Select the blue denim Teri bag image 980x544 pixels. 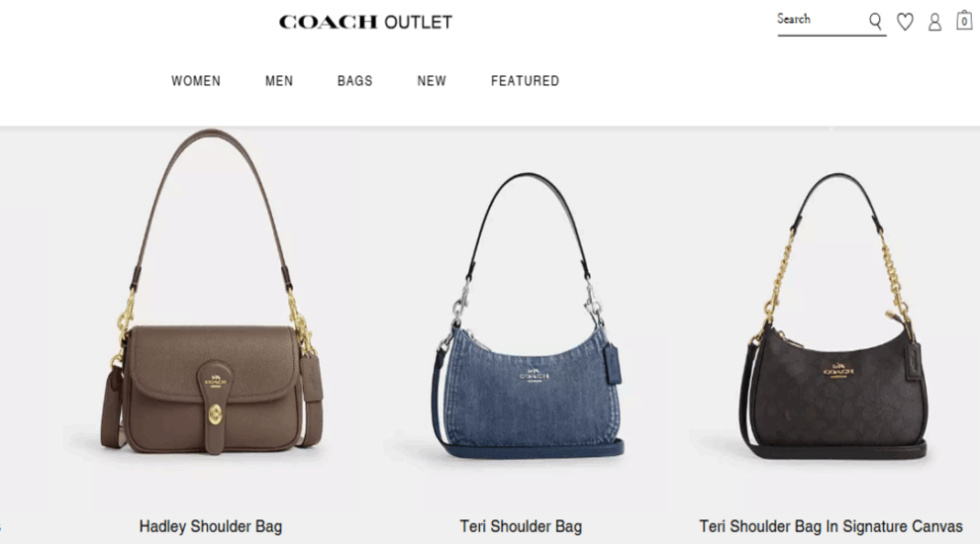(527, 316)
